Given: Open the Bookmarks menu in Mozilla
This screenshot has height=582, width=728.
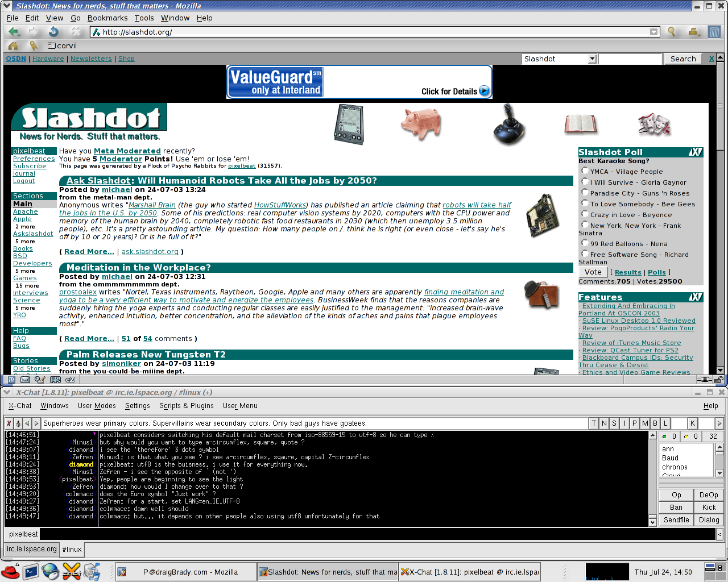Looking at the screenshot, I should click(x=107, y=18).
